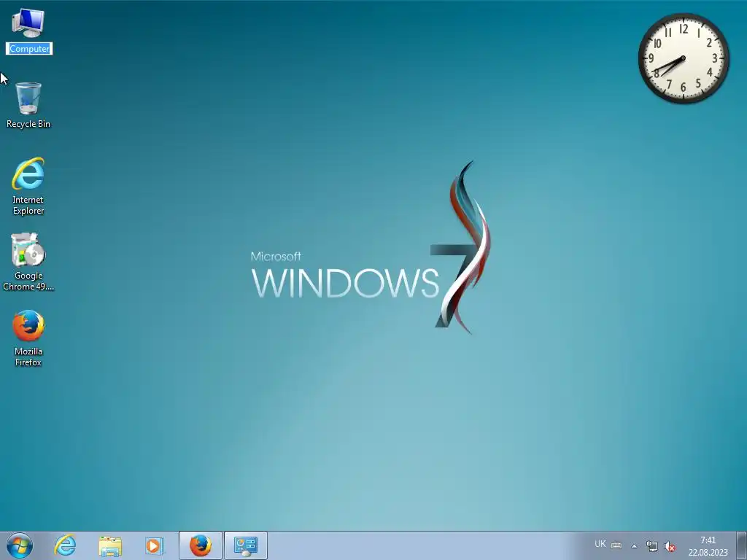
Task: Select the Recycle Bin icon
Action: coord(28,98)
